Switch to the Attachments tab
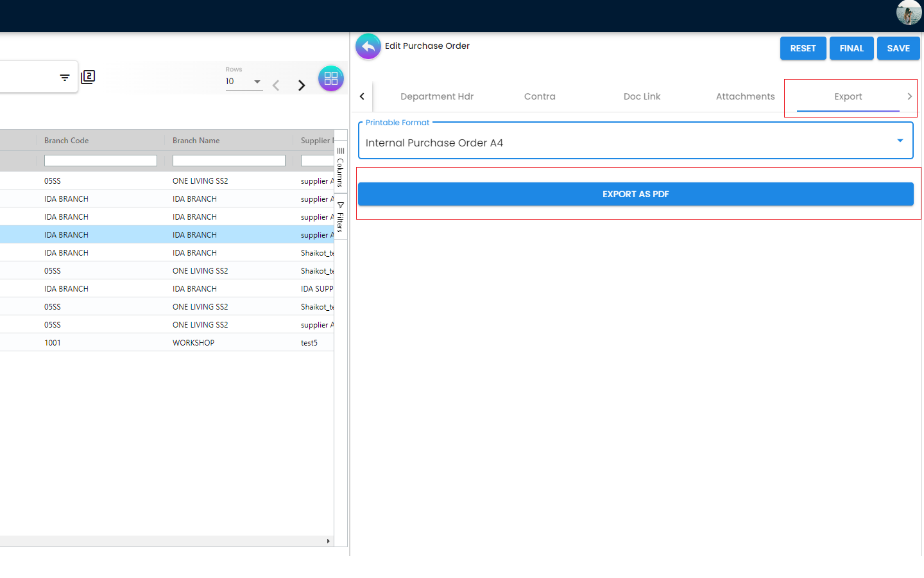This screenshot has width=924, height=578. click(745, 96)
